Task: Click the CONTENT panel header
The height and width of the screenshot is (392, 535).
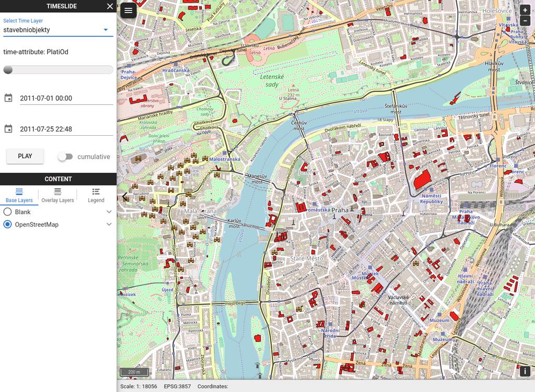Action: [58, 179]
